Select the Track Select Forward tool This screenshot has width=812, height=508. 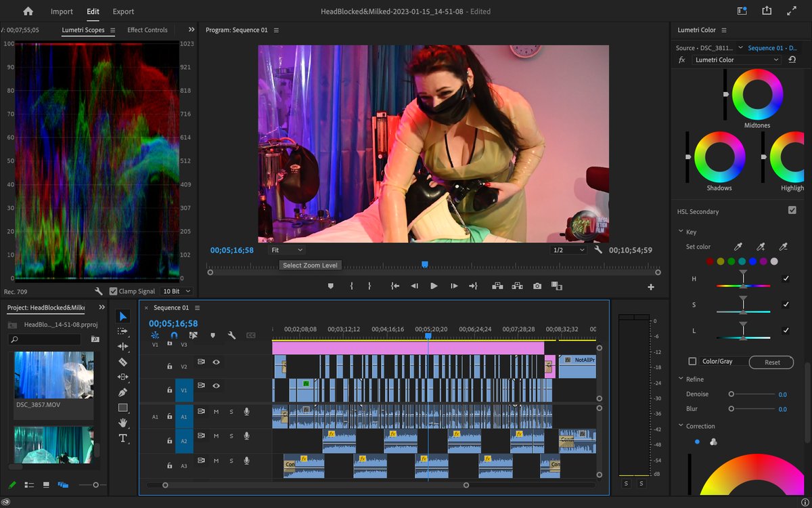click(x=122, y=331)
